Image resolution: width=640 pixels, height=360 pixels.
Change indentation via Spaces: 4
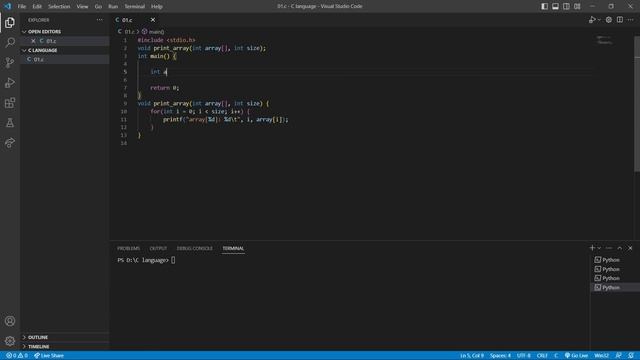(x=500, y=356)
